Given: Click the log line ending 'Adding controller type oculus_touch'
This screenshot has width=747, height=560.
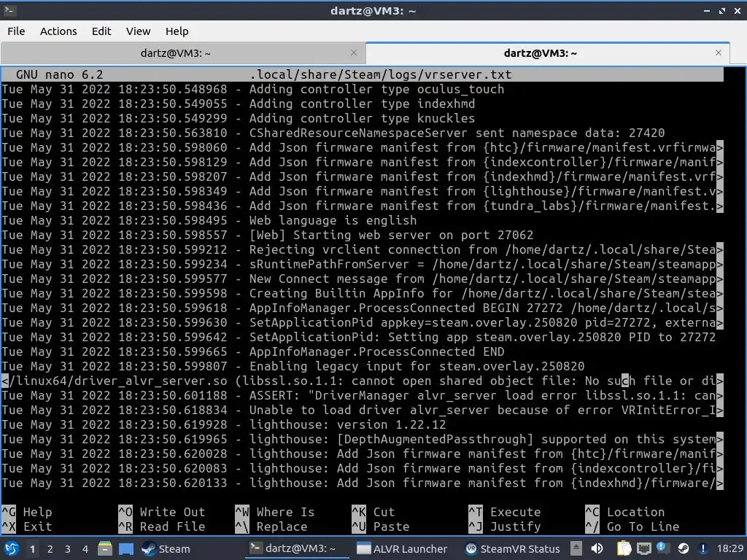Looking at the screenshot, I should 253,90.
